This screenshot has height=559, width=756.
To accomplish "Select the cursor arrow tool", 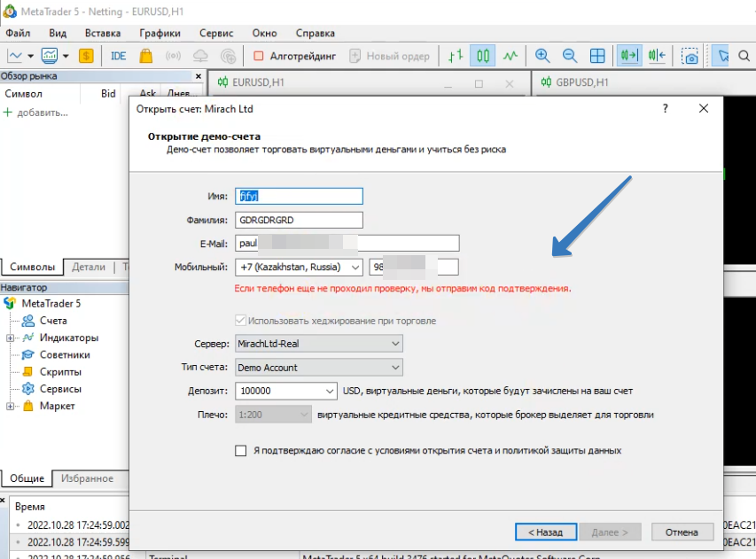I will pyautogui.click(x=721, y=56).
